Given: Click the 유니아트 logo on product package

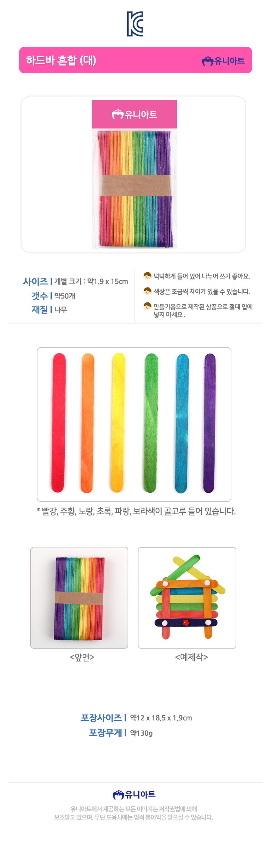Looking at the screenshot, I should [134, 114].
